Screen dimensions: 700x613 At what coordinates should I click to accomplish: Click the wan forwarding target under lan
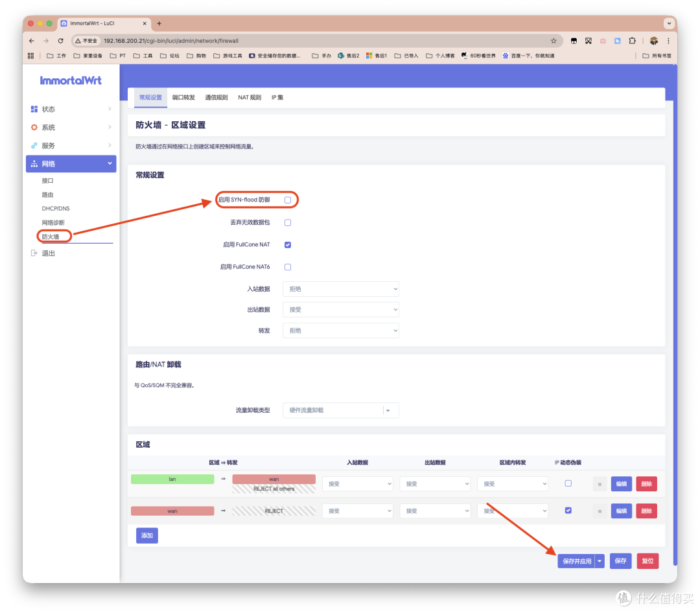(274, 479)
